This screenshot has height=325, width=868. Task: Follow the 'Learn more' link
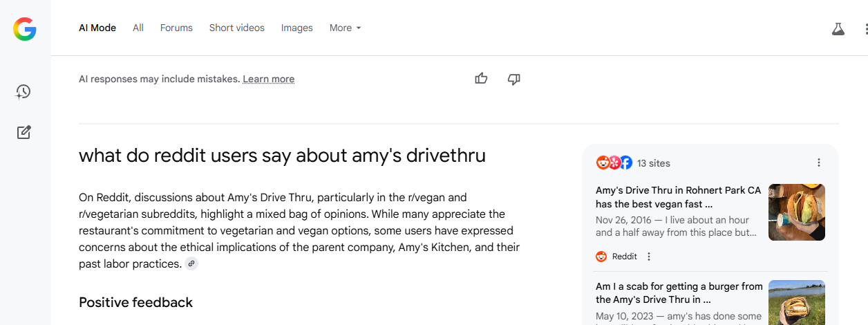click(269, 79)
